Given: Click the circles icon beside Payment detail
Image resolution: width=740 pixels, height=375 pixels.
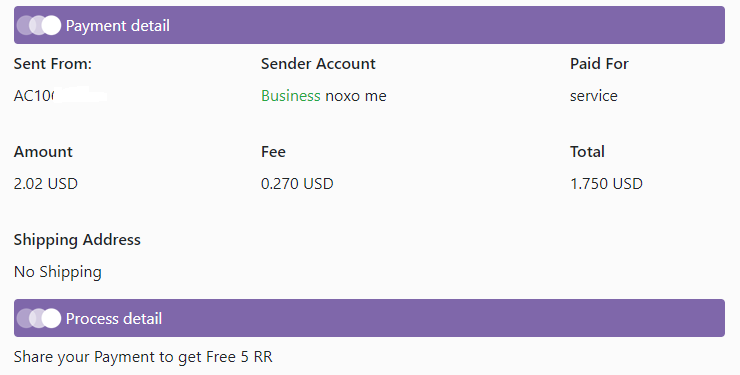Looking at the screenshot, I should [x=39, y=25].
